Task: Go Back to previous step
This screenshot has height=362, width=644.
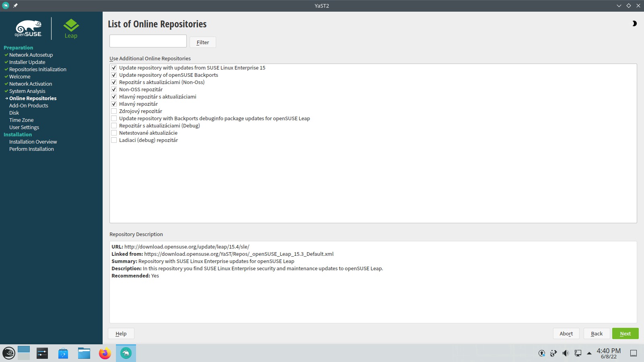Action: pyautogui.click(x=597, y=333)
